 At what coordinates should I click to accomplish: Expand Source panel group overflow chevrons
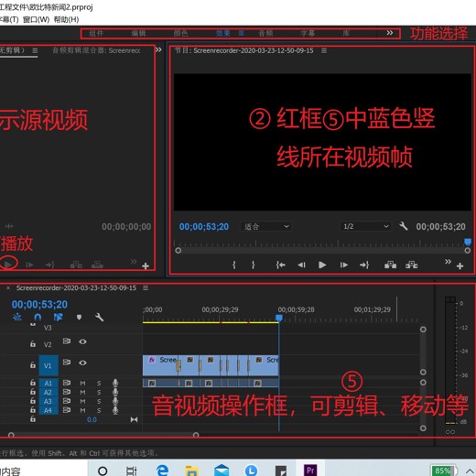[x=158, y=49]
